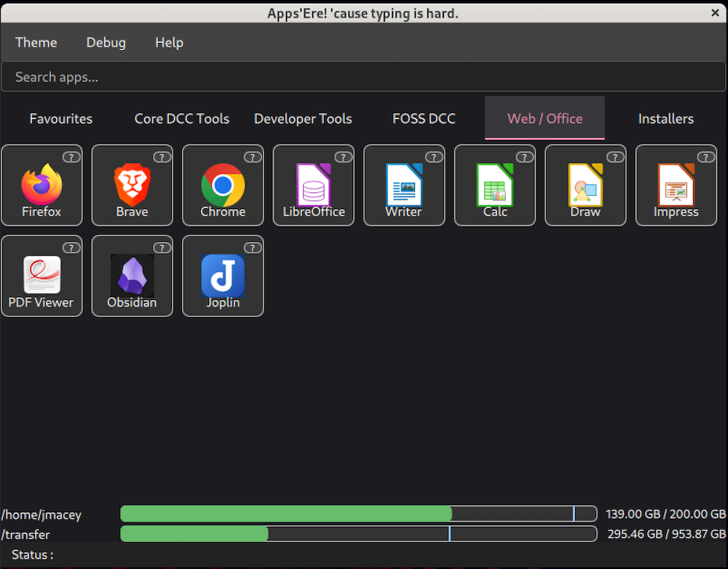Screen dimensions: 728x569
Task: Open the Impress presentation icon
Action: coord(676,186)
